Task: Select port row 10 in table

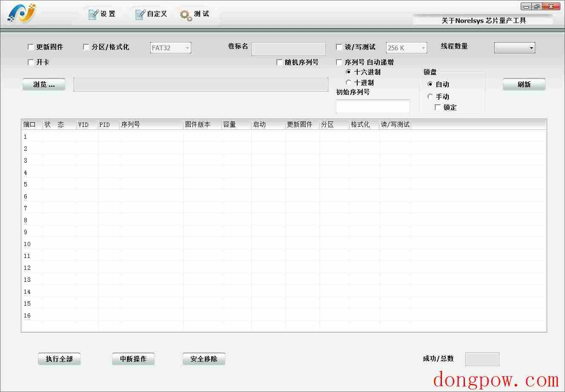Action: (284, 244)
